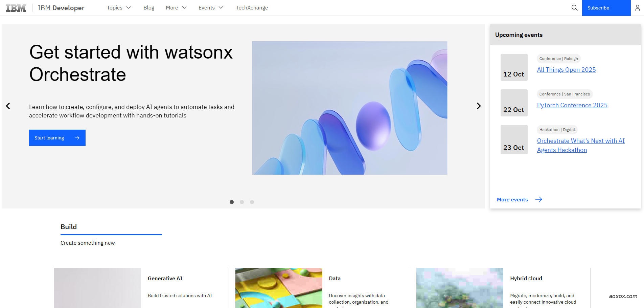Screen dimensions: 644x308
Task: Expand the Events dropdown menu
Action: coord(211,8)
